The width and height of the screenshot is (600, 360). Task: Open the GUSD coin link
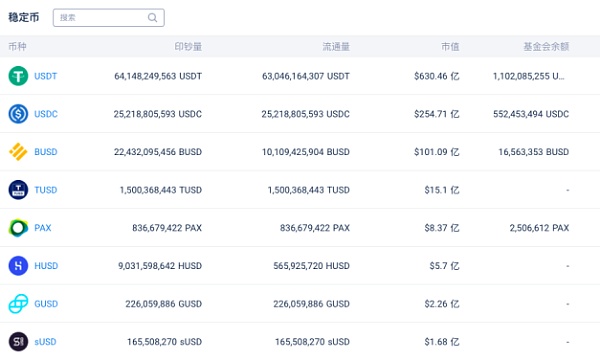[x=46, y=304]
